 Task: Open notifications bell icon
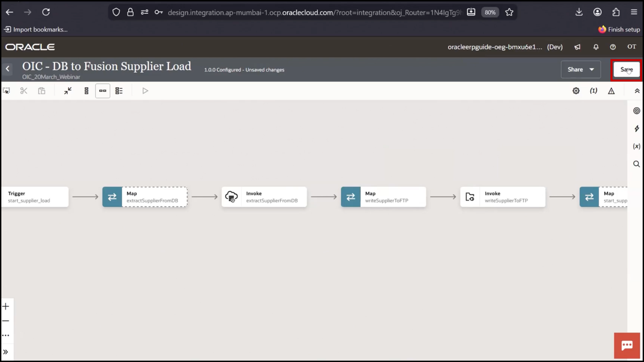pos(596,47)
